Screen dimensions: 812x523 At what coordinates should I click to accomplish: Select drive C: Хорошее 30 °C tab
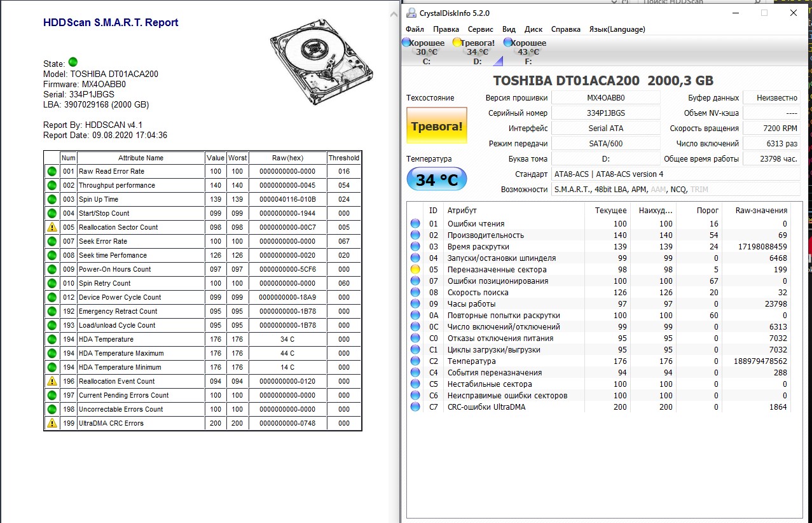(426, 52)
